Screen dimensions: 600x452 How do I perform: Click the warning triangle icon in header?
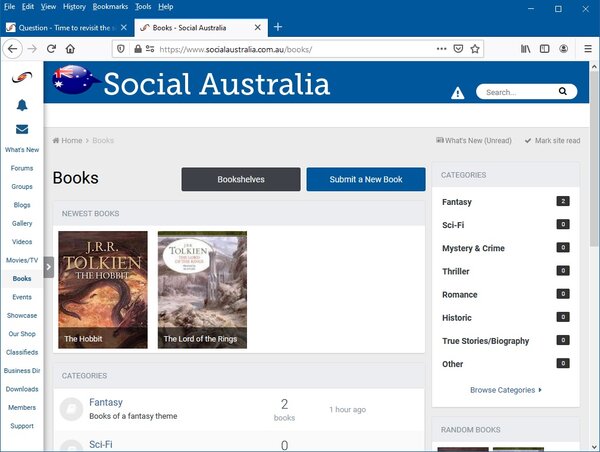(x=457, y=93)
